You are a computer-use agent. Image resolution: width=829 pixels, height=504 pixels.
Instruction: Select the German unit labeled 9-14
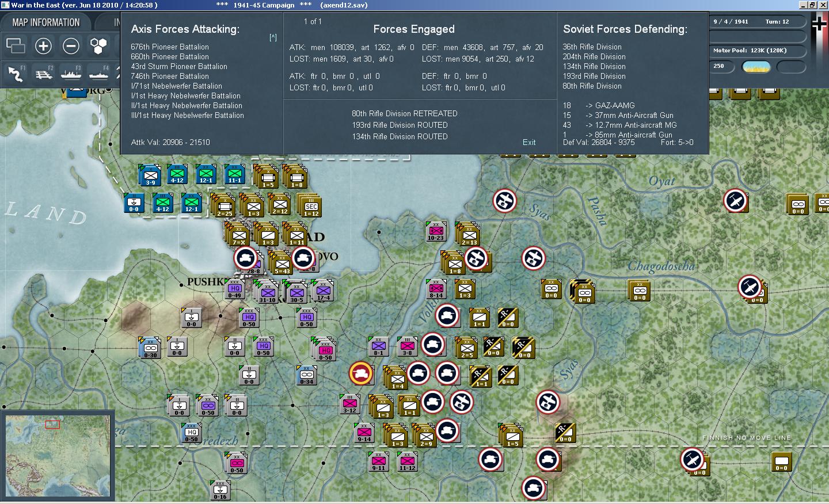364,433
